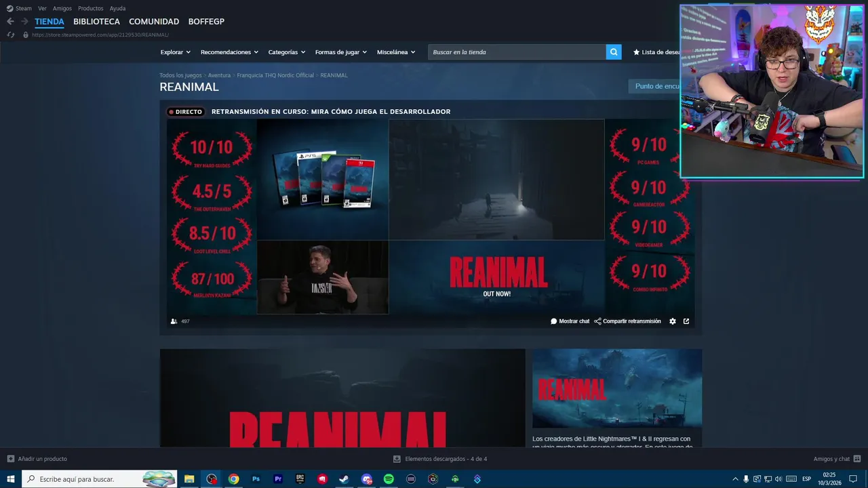868x488 pixels.
Task: Open the Amigos menu
Action: pyautogui.click(x=62, y=8)
